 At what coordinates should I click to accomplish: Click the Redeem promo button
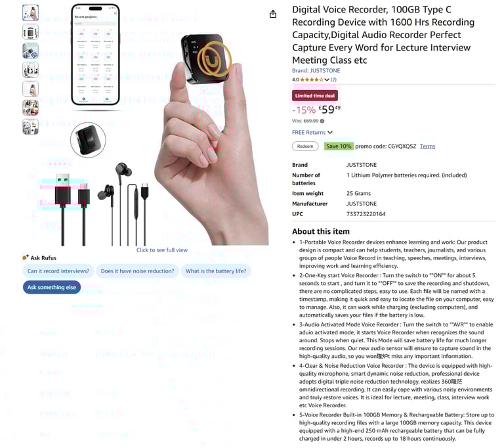click(x=305, y=146)
